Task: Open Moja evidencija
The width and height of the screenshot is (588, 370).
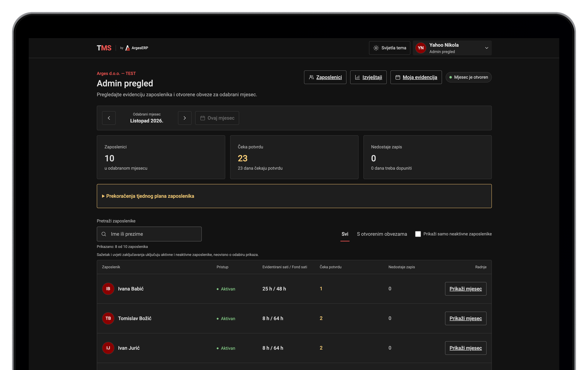Action: 416,77
